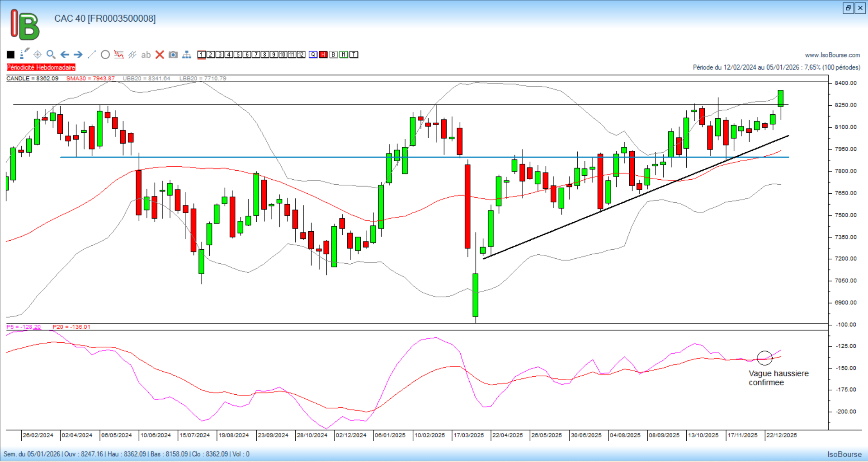Navigate forward with the right arrow

click(78, 55)
